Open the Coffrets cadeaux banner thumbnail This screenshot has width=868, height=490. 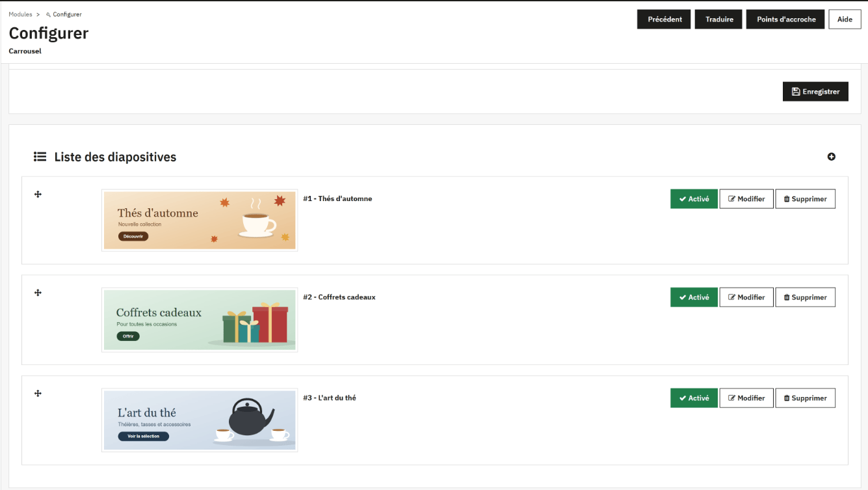tap(200, 320)
